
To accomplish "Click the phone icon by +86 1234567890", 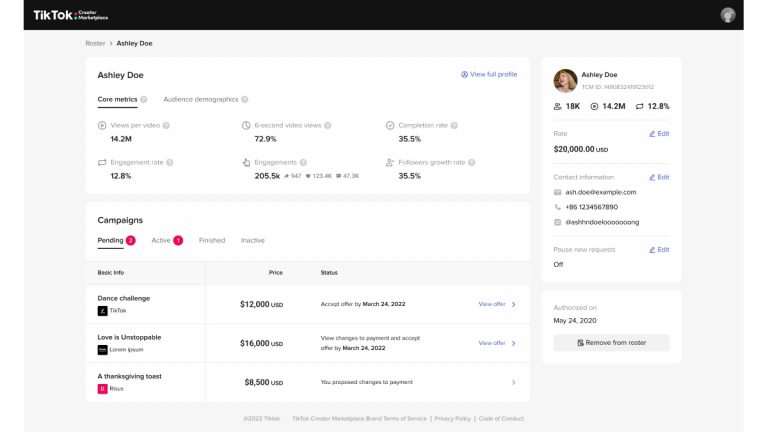I will coord(557,207).
